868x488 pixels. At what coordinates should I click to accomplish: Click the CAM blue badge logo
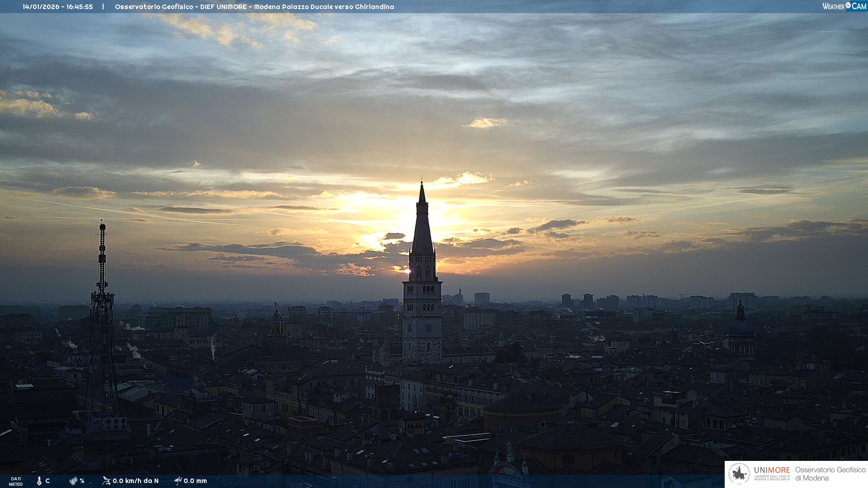point(859,6)
